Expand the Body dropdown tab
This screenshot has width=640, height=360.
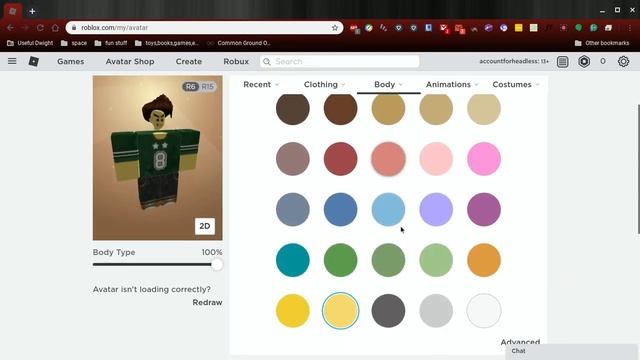point(389,84)
